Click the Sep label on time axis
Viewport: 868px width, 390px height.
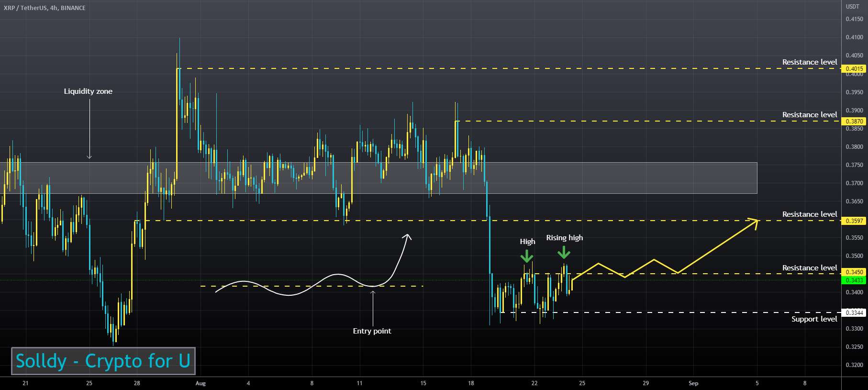point(693,383)
